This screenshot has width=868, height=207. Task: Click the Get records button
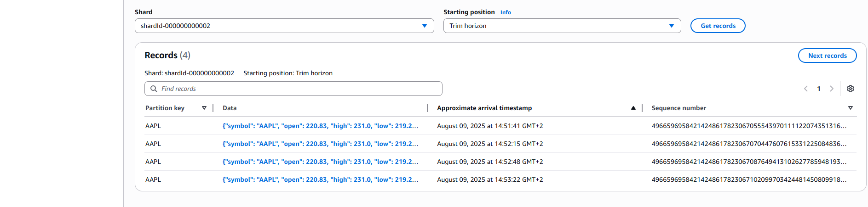coord(718,26)
